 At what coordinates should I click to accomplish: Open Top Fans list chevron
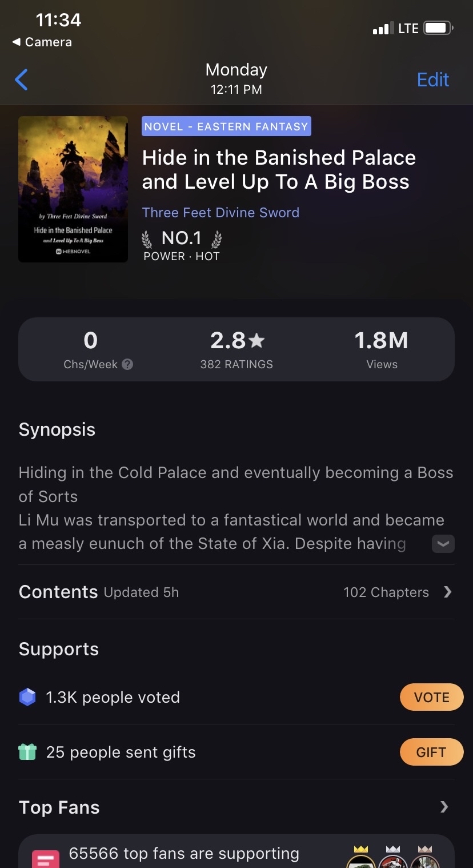[444, 807]
